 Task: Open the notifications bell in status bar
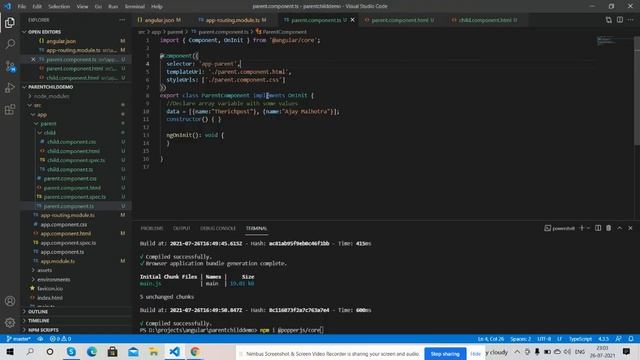(x=631, y=339)
